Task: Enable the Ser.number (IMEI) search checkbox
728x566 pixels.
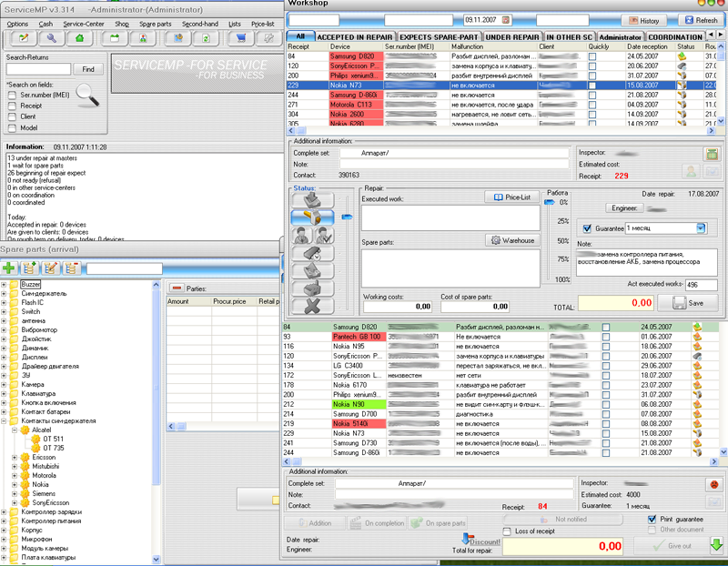Action: click(13, 94)
